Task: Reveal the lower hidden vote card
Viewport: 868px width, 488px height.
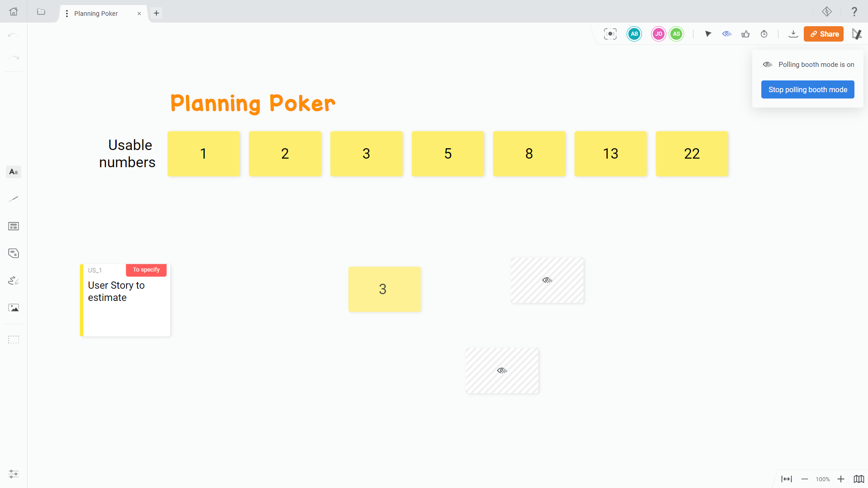Action: coord(502,371)
